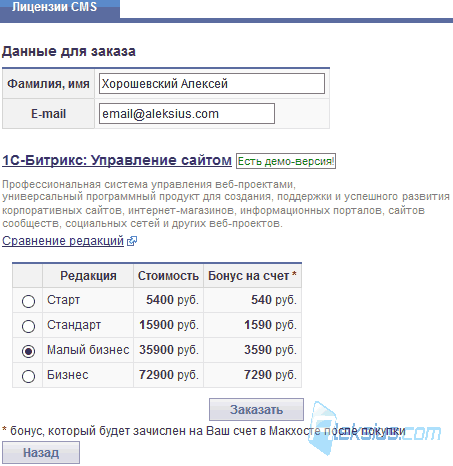Viewport: 453px width, 466px height.
Task: Click the Назад button
Action: point(41,453)
